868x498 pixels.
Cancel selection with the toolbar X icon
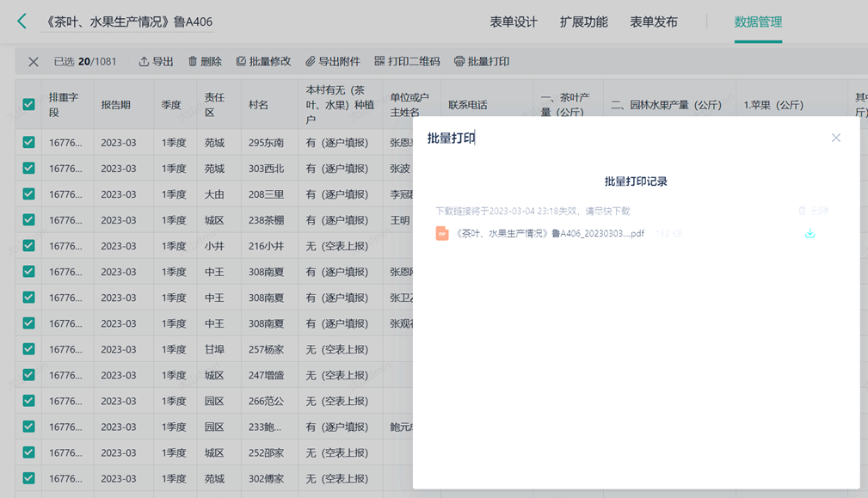pyautogui.click(x=34, y=62)
